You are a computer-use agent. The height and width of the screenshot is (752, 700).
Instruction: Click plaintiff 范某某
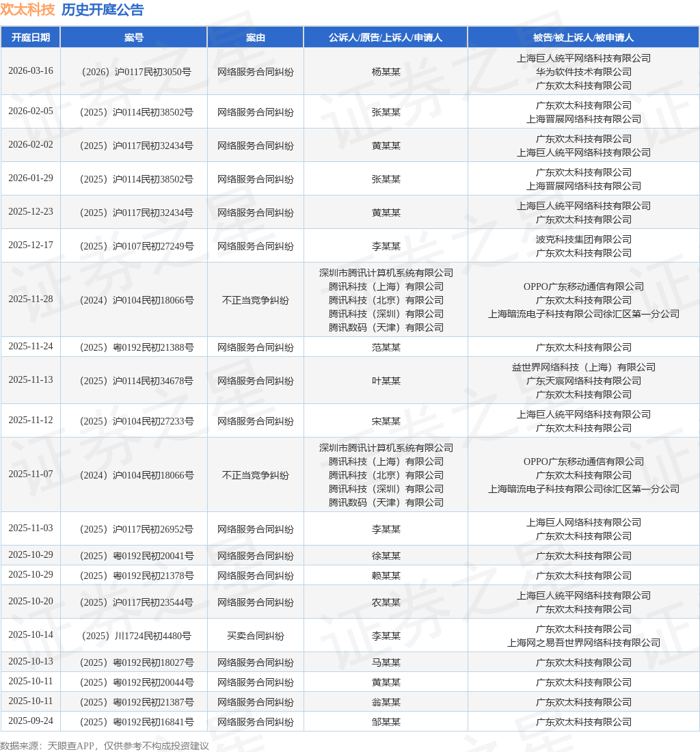[386, 347]
